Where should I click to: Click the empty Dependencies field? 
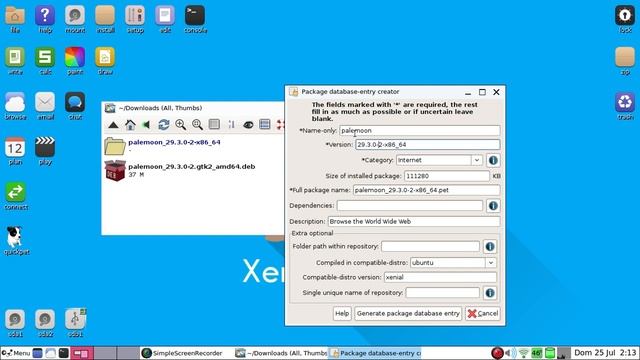pyautogui.click(x=410, y=206)
